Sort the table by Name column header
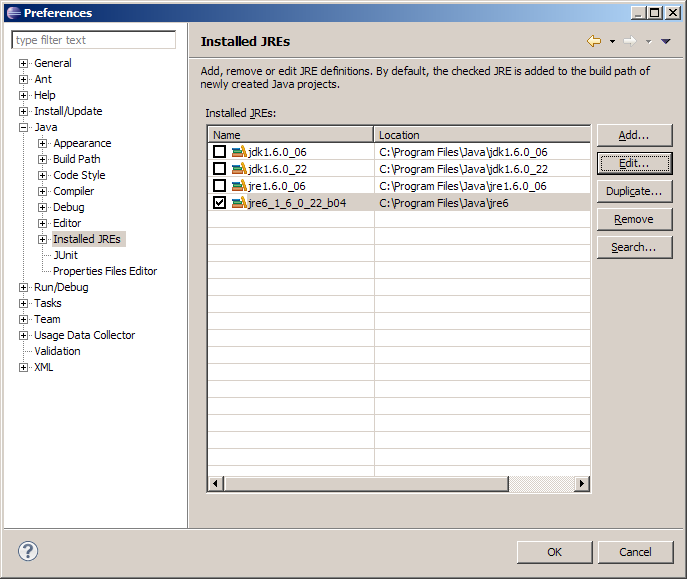687x579 pixels. [x=291, y=135]
